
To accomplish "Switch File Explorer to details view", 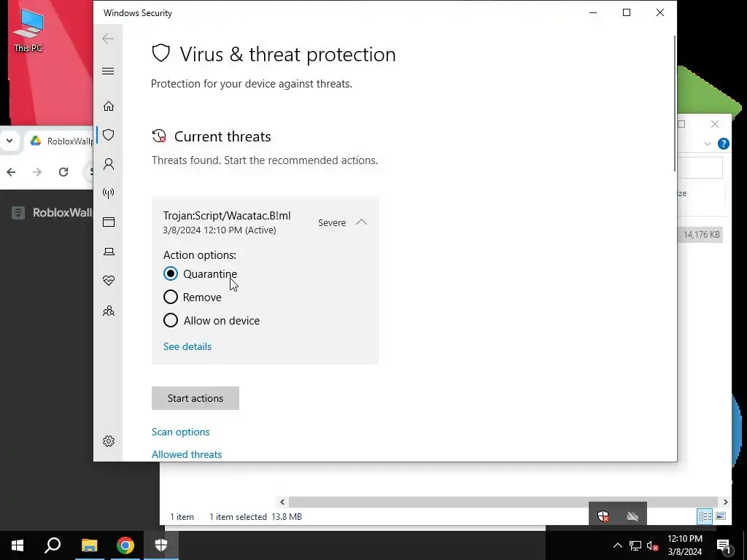I will click(x=705, y=516).
